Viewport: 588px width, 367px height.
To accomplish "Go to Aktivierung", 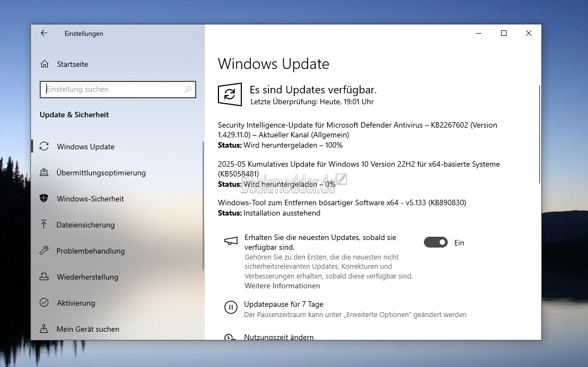I will (76, 303).
